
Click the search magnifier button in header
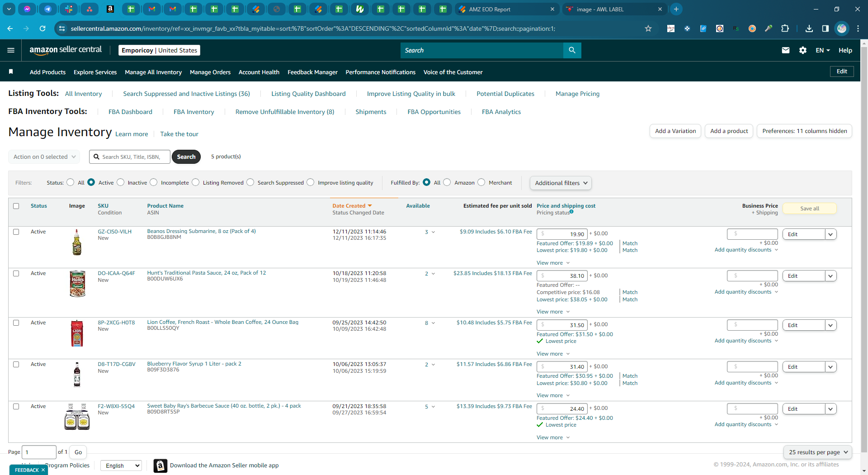[572, 50]
